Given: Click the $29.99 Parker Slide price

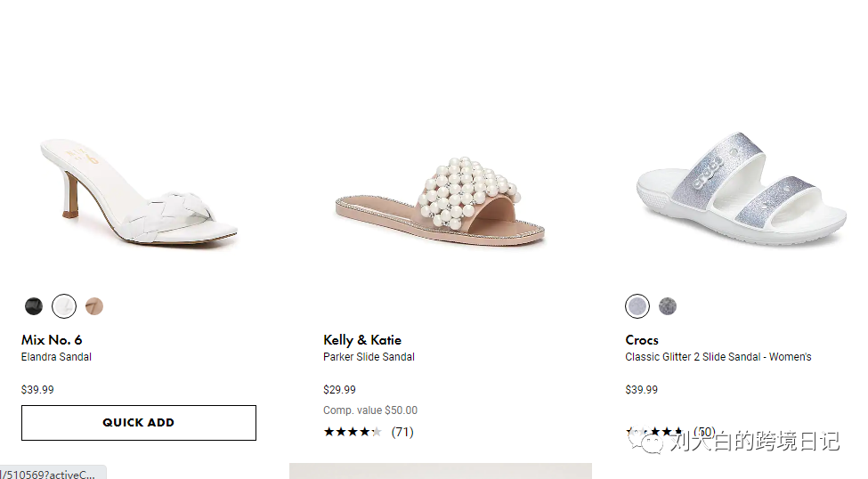Looking at the screenshot, I should [339, 390].
